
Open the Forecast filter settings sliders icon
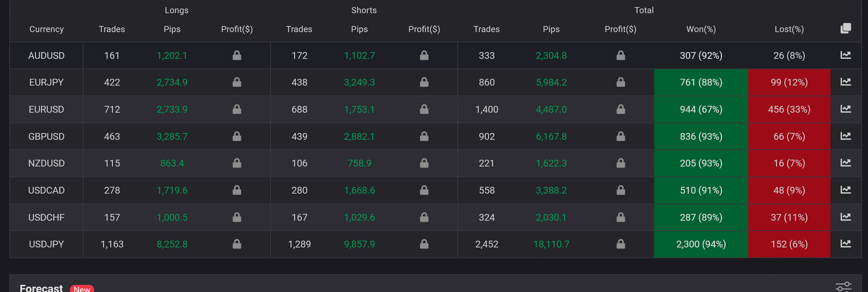(x=843, y=286)
